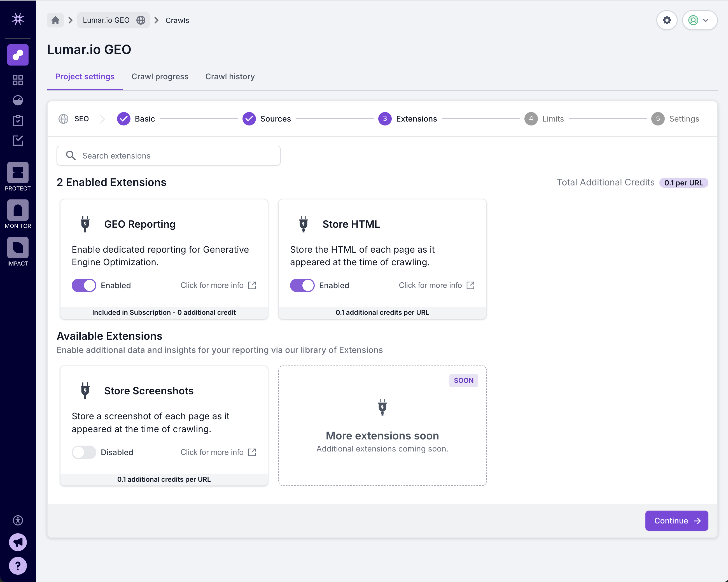Open the settings gear icon
This screenshot has width=728, height=582.
667,20
